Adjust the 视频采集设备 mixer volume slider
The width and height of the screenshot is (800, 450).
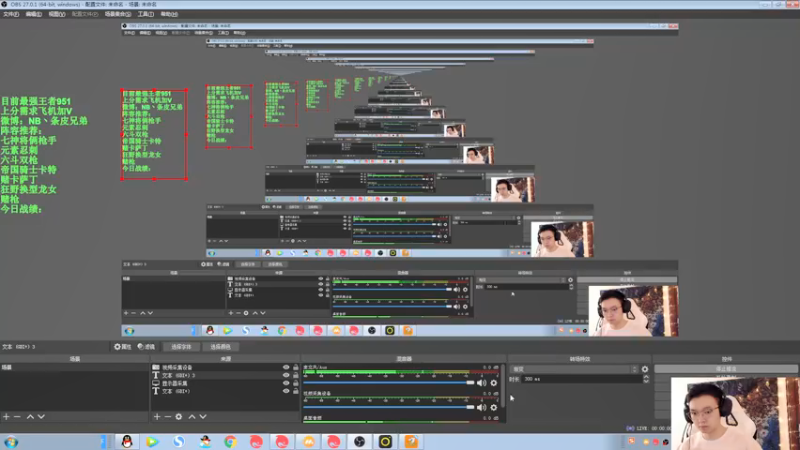pos(389,407)
